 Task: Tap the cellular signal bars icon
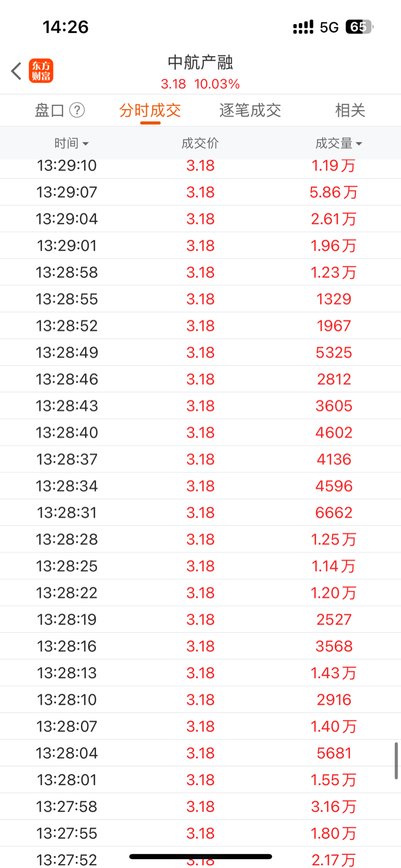(x=303, y=27)
